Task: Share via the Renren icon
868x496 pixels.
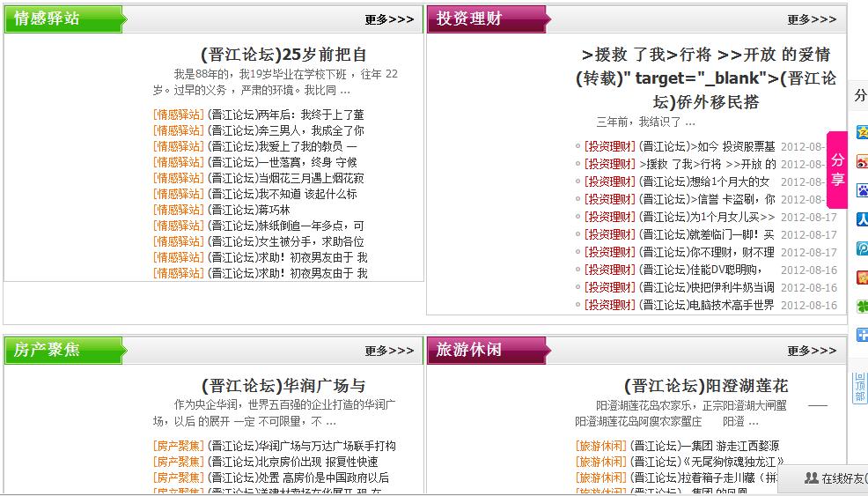Action: click(863, 218)
